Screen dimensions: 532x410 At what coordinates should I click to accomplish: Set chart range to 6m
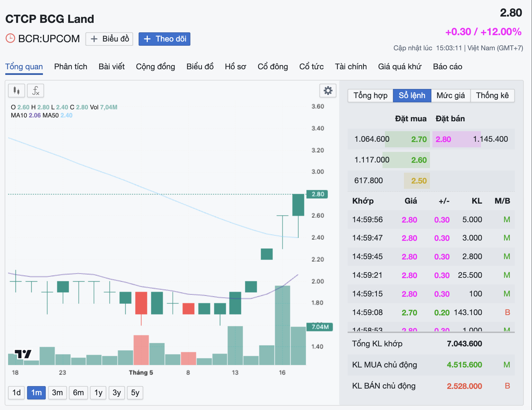point(78,393)
